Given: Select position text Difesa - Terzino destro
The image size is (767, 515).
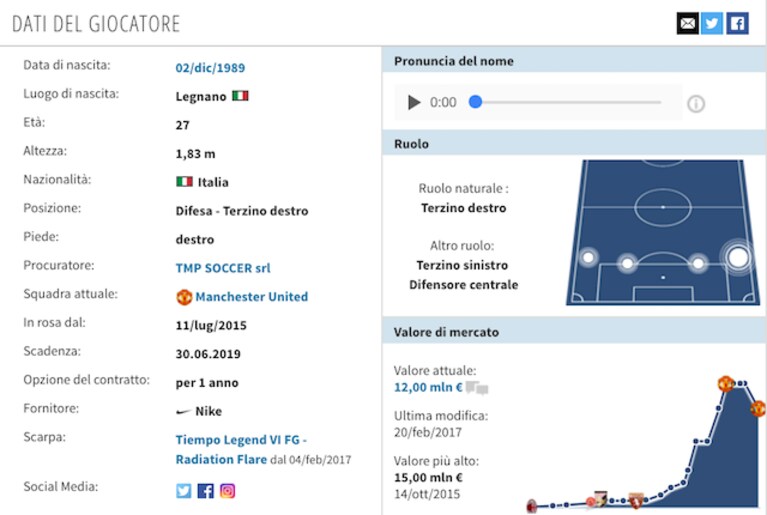Looking at the screenshot, I should pos(242,211).
